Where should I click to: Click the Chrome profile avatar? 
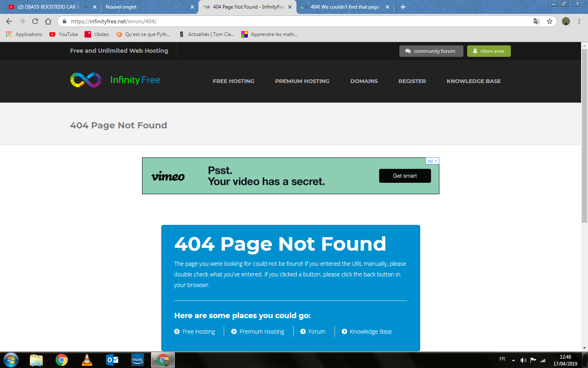[x=566, y=21]
